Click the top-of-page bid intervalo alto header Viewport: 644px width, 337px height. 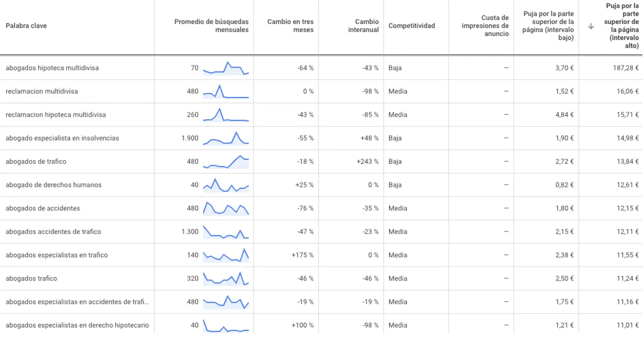(622, 26)
